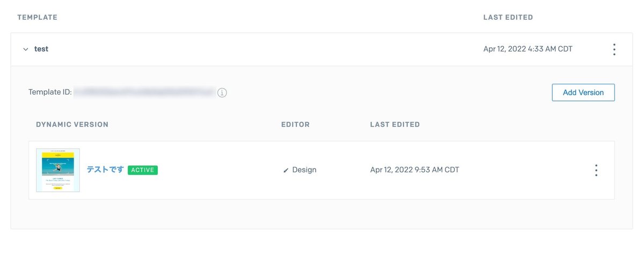Click the EDITOR column header

pyautogui.click(x=295, y=125)
